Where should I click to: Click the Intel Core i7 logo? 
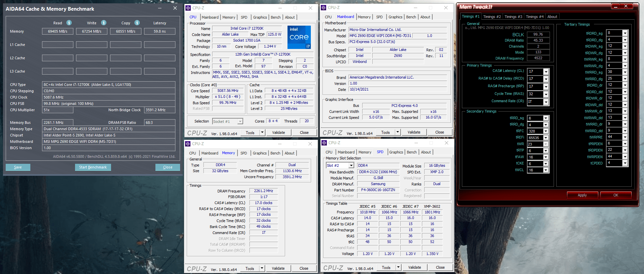coord(299,37)
